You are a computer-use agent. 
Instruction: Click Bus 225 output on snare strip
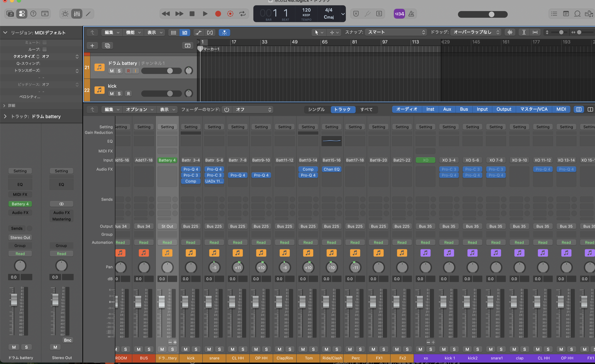(x=214, y=226)
